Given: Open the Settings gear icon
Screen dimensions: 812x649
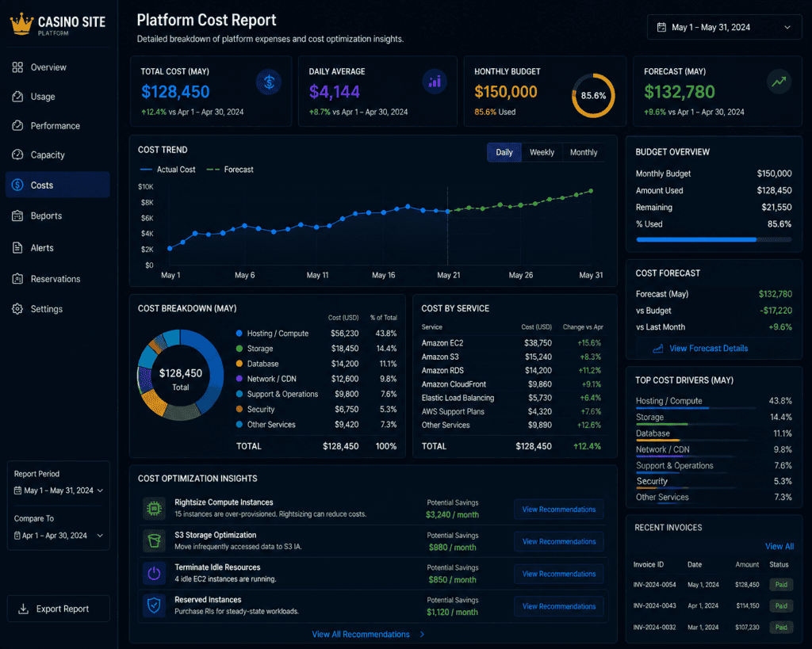Looking at the screenshot, I should 17,309.
